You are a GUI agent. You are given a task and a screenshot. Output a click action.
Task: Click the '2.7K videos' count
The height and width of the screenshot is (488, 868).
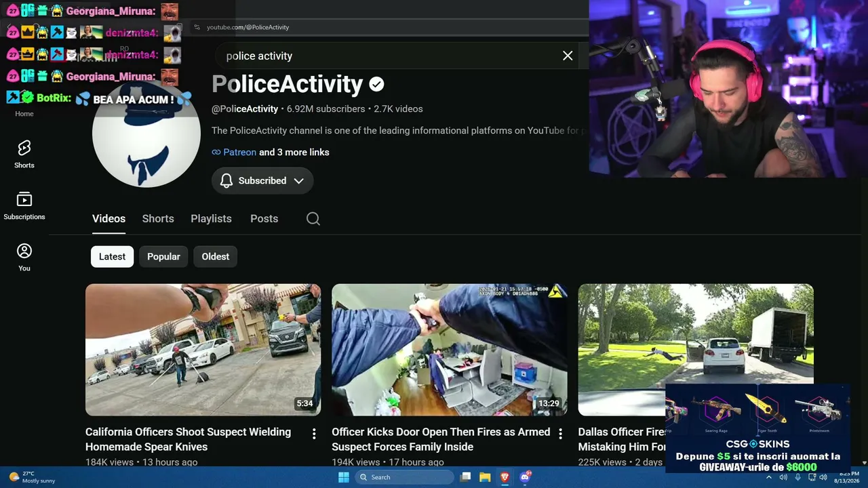click(398, 108)
